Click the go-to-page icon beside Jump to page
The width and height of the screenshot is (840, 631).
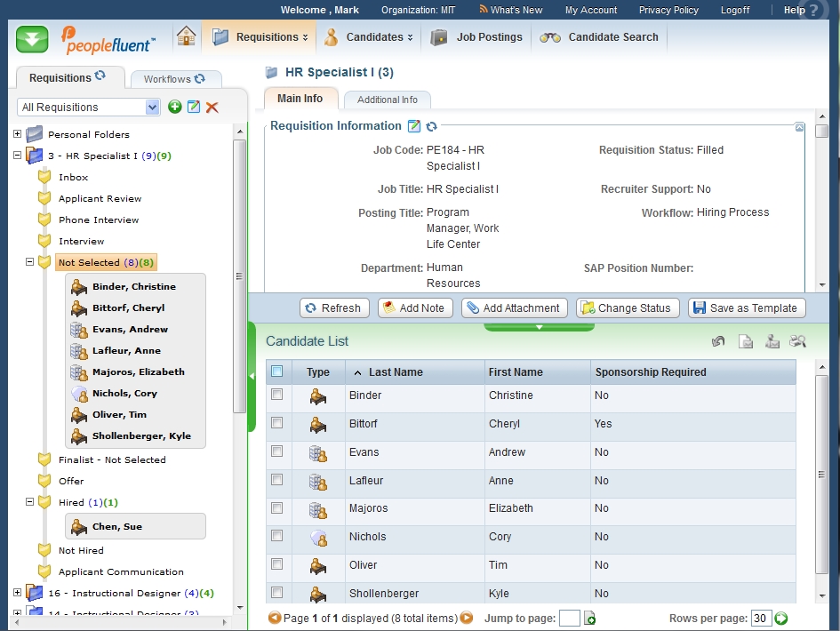[x=590, y=619]
